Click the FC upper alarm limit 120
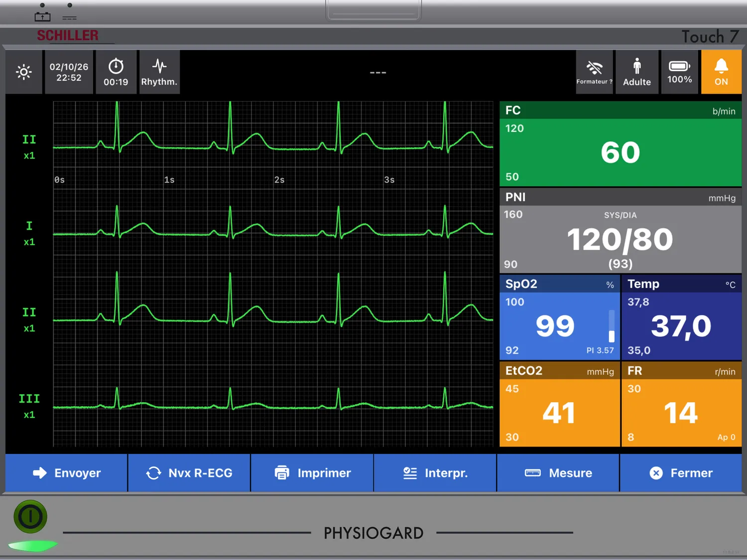 click(514, 128)
